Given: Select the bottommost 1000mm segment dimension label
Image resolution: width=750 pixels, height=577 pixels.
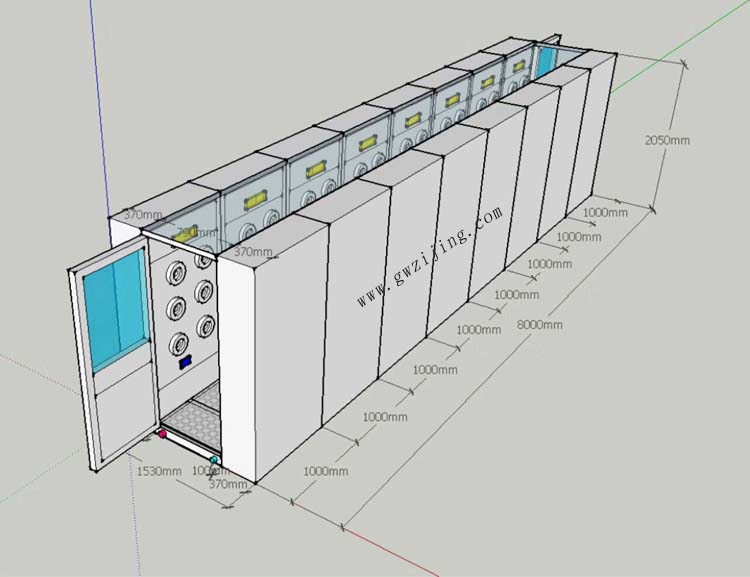Looking at the screenshot, I should pos(325,471).
